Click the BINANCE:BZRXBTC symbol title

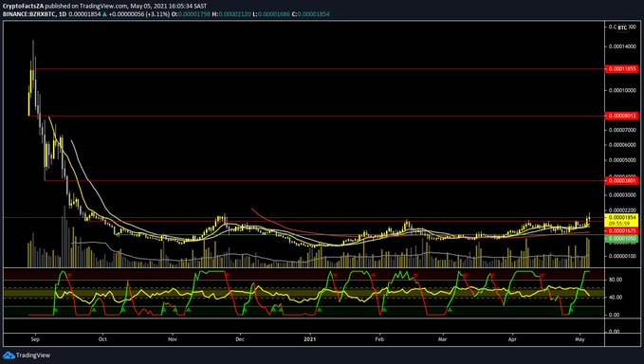point(28,14)
